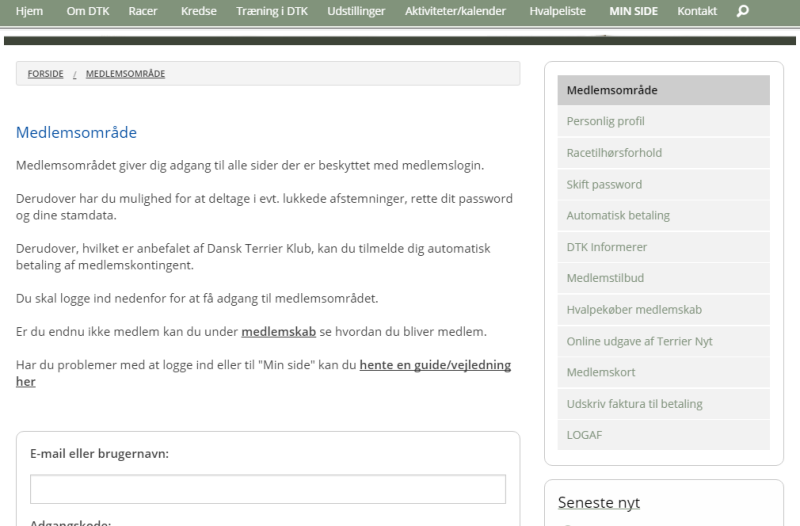Open Medlemskort in sidebar
This screenshot has height=526, width=800.
[663, 373]
